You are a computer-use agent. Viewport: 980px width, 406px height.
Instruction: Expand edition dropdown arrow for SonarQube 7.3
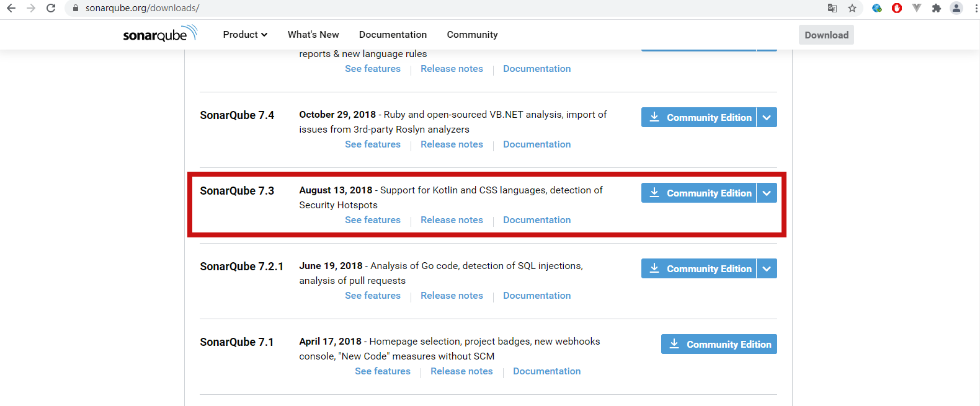click(767, 193)
